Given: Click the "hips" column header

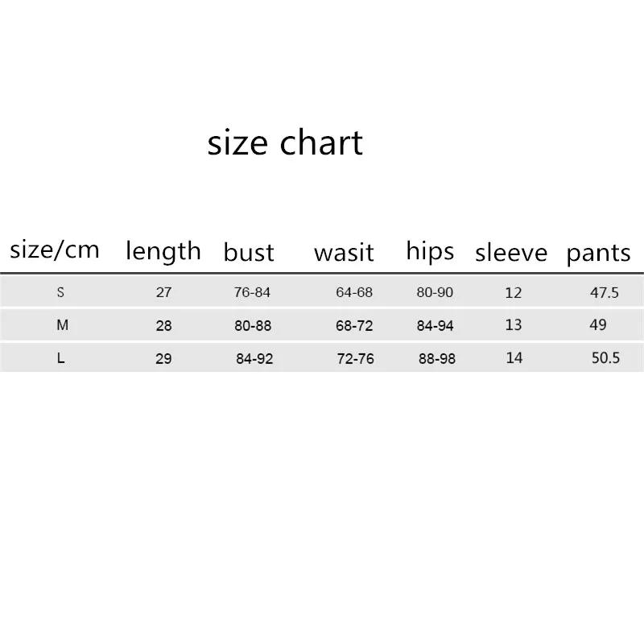Looking at the screenshot, I should point(430,251).
